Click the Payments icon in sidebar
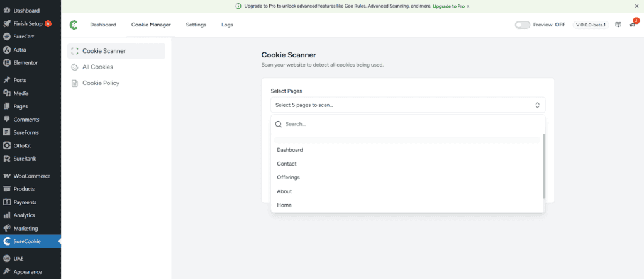This screenshot has width=644, height=279. click(6, 202)
